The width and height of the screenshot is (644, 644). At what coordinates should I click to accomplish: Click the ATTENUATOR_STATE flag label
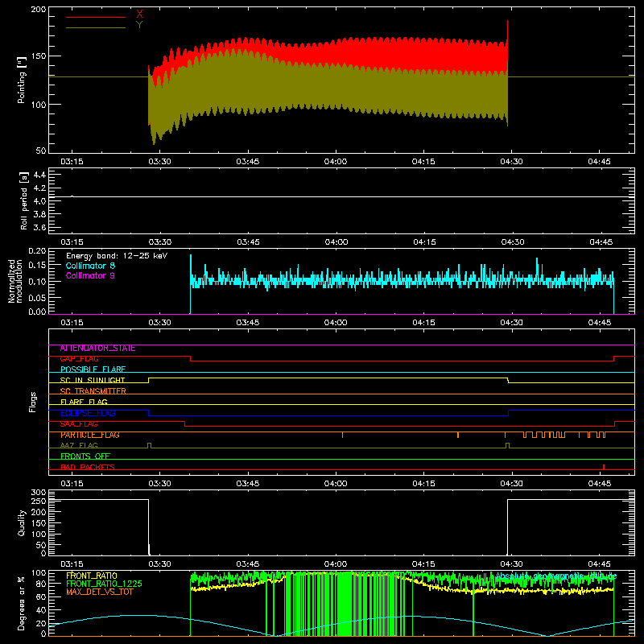[x=97, y=349]
